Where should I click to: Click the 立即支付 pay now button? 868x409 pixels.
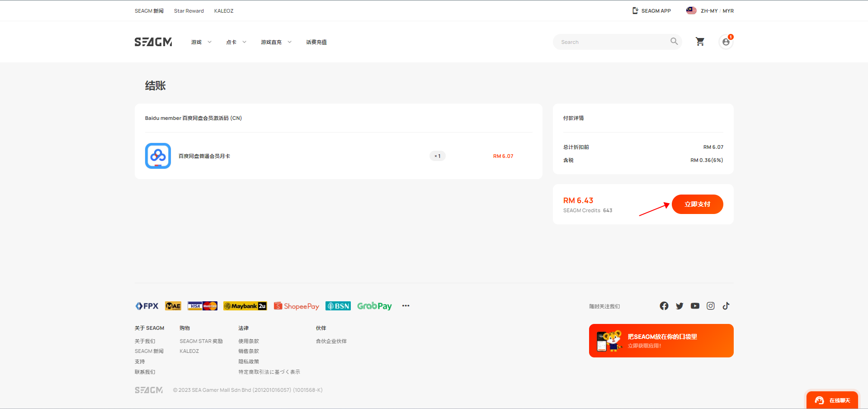pyautogui.click(x=697, y=204)
